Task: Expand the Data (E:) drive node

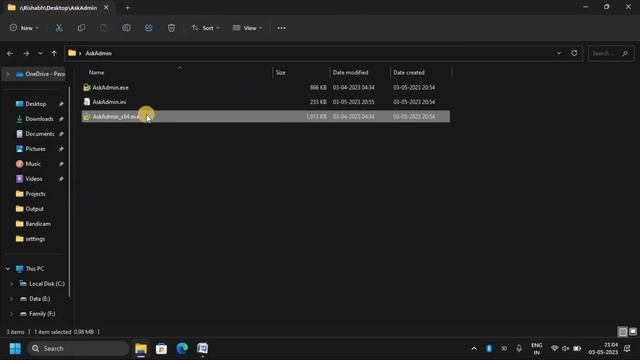Action: pyautogui.click(x=11, y=299)
